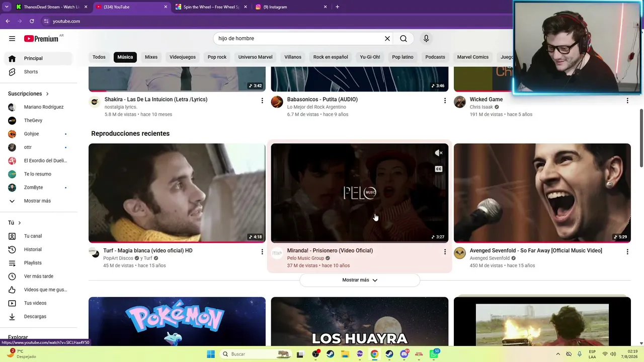Open Ver más tarde list

39,277
